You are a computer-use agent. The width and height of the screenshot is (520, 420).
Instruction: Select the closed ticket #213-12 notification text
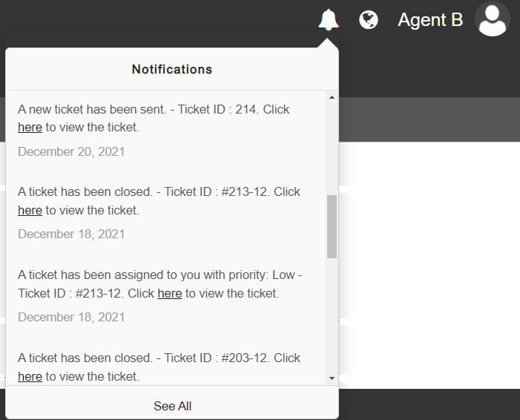click(159, 192)
